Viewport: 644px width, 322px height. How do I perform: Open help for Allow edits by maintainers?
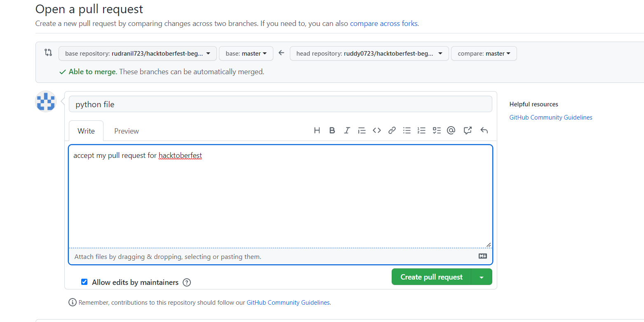[x=187, y=282]
